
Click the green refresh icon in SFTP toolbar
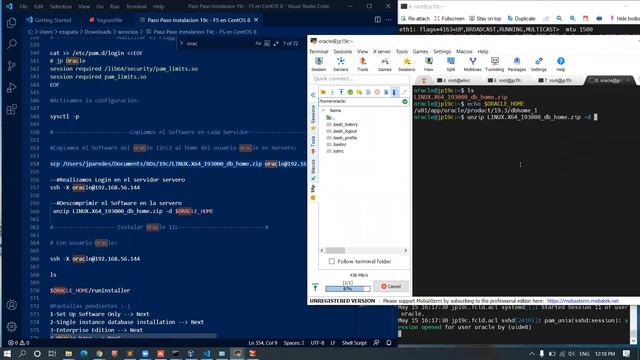(350, 92)
